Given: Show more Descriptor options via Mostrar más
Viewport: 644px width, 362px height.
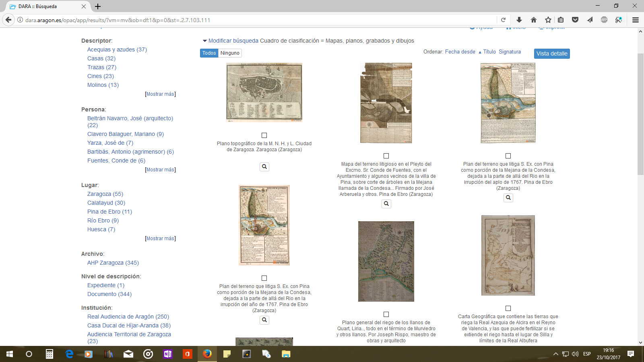Looking at the screenshot, I should click(x=160, y=94).
